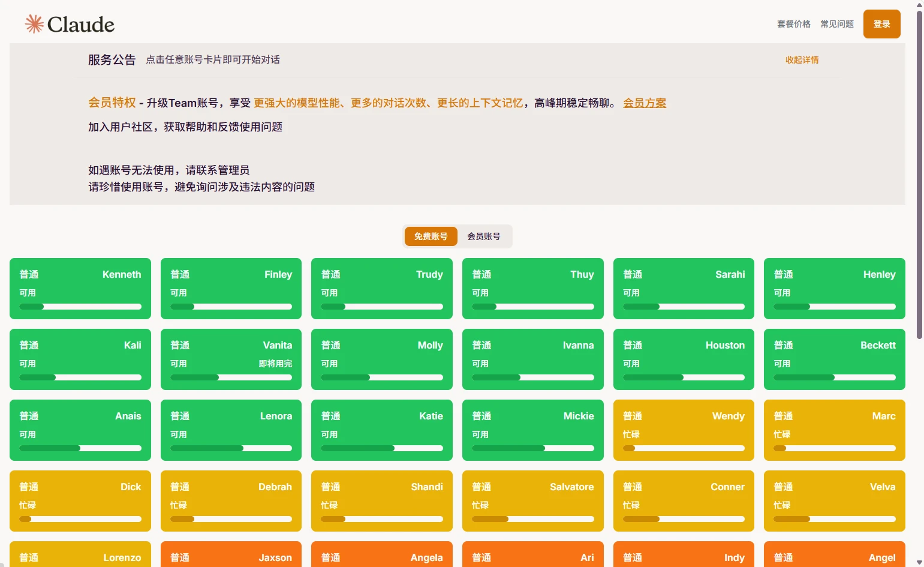The width and height of the screenshot is (924, 567).
Task: Click the scroll up arrow on scrollbar
Action: [919, 5]
